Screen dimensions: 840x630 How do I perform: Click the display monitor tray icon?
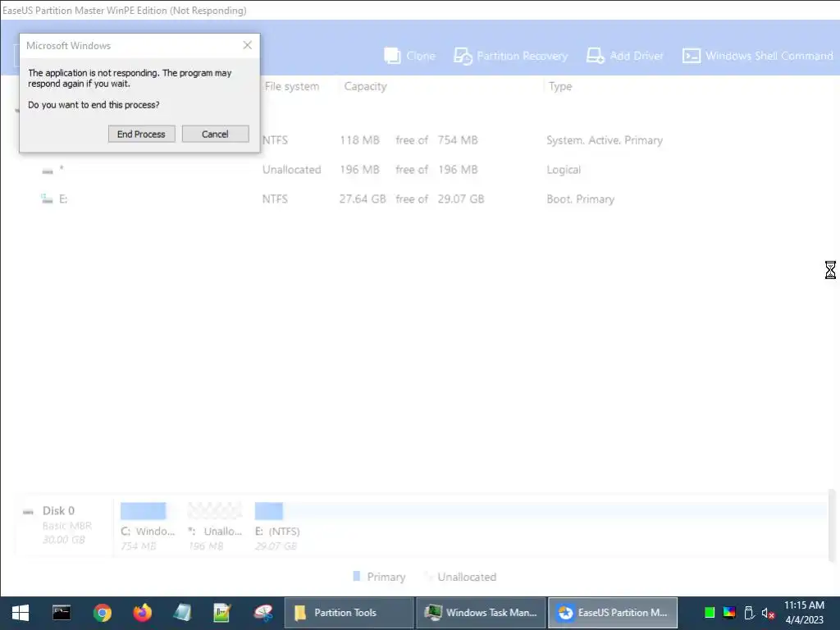(729, 612)
